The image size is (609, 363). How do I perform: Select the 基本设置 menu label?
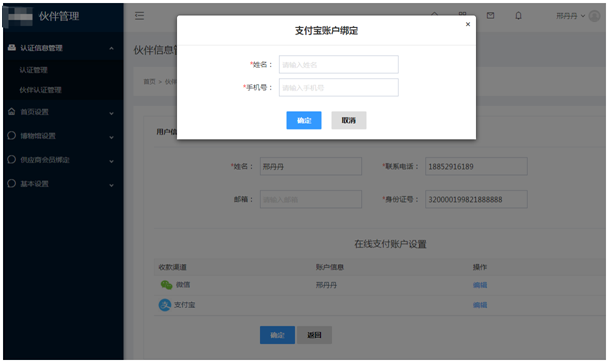coord(35,184)
